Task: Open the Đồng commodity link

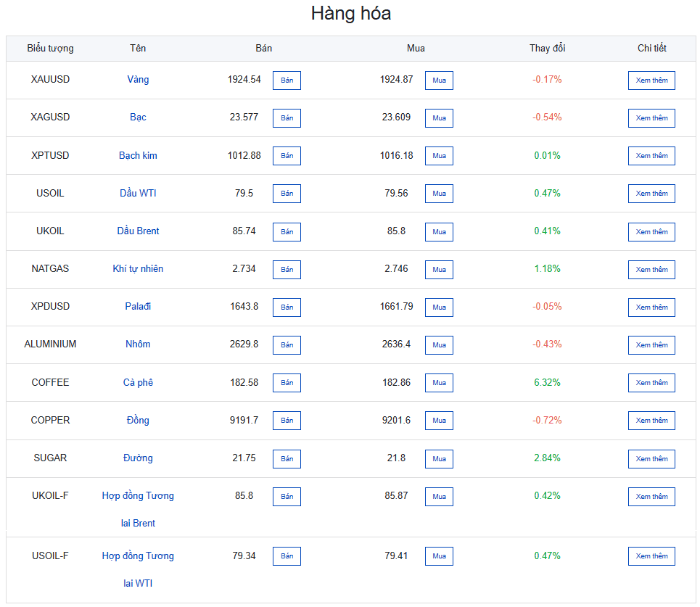Action: (138, 420)
